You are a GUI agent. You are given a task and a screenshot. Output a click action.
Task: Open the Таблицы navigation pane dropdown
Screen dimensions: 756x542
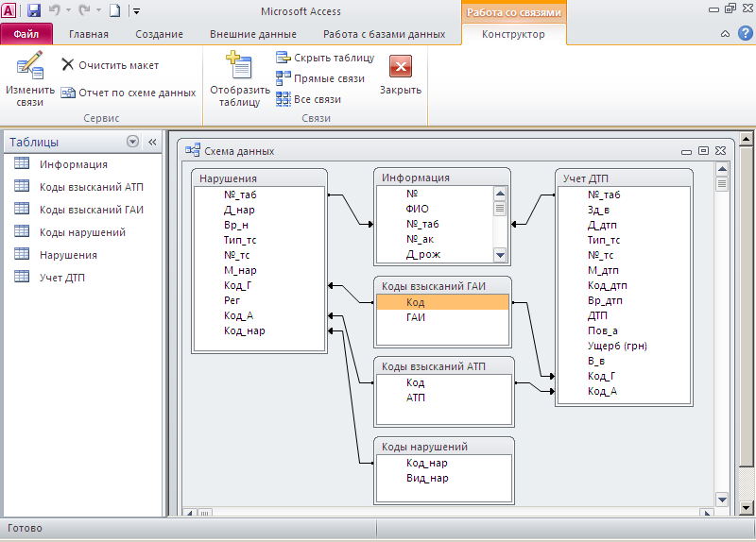coord(132,141)
